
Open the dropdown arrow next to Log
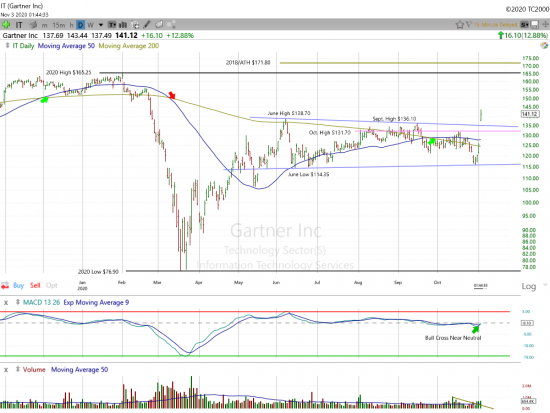pos(545,285)
